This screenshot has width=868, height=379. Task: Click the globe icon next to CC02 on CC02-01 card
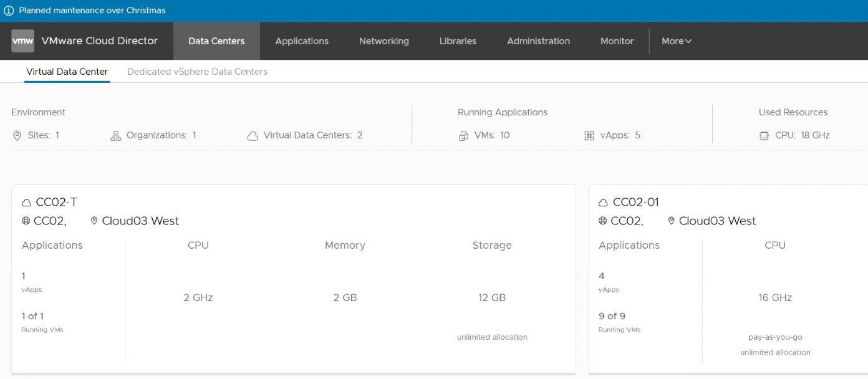click(603, 221)
